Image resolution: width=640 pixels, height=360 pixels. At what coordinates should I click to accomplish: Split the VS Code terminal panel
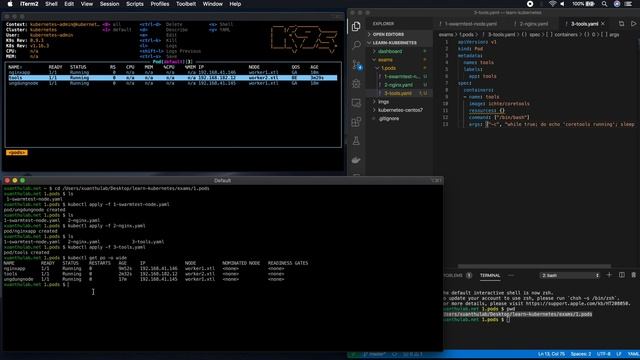[x=622, y=275]
